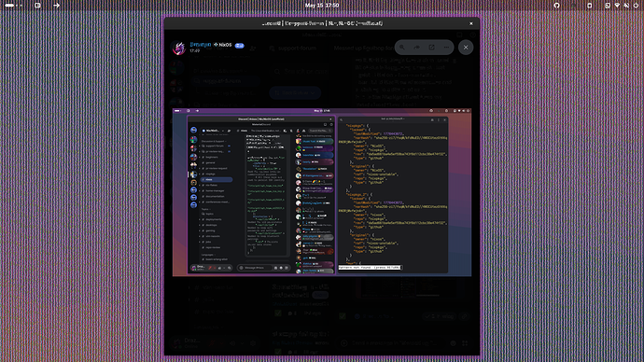Open the power menu icon in top bar
644x362 pixels.
coord(636,6)
